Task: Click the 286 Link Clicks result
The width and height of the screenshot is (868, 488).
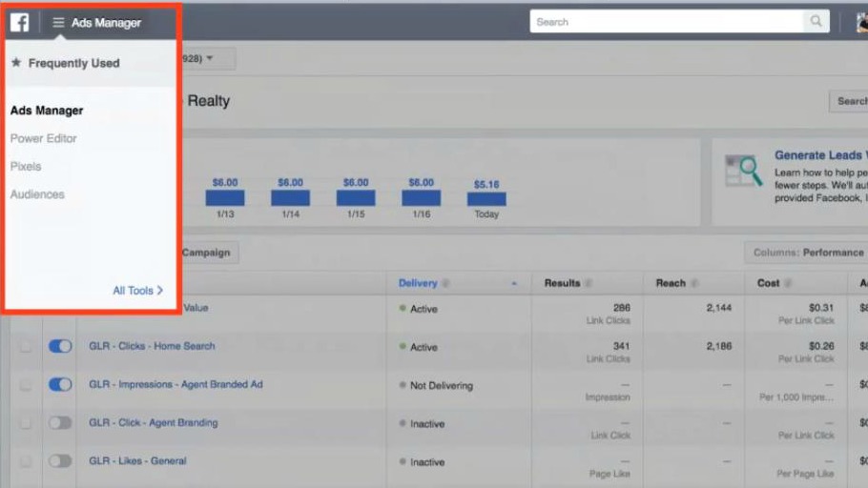Action: coord(621,308)
